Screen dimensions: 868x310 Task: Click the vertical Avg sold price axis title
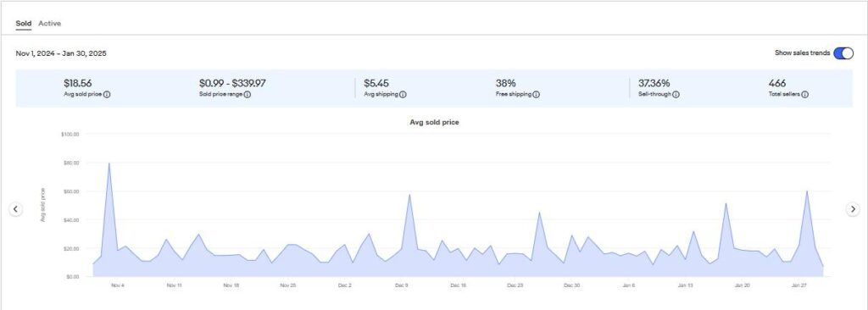tap(42, 205)
